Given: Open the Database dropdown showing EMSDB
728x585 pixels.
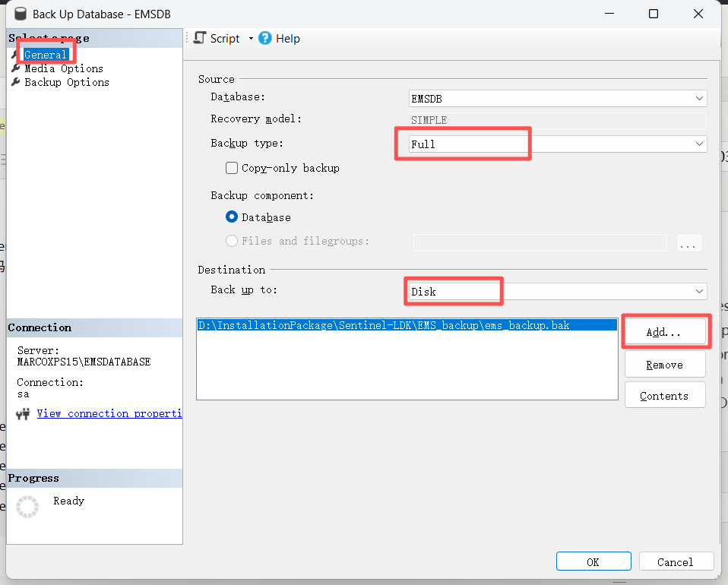Looking at the screenshot, I should (x=557, y=98).
